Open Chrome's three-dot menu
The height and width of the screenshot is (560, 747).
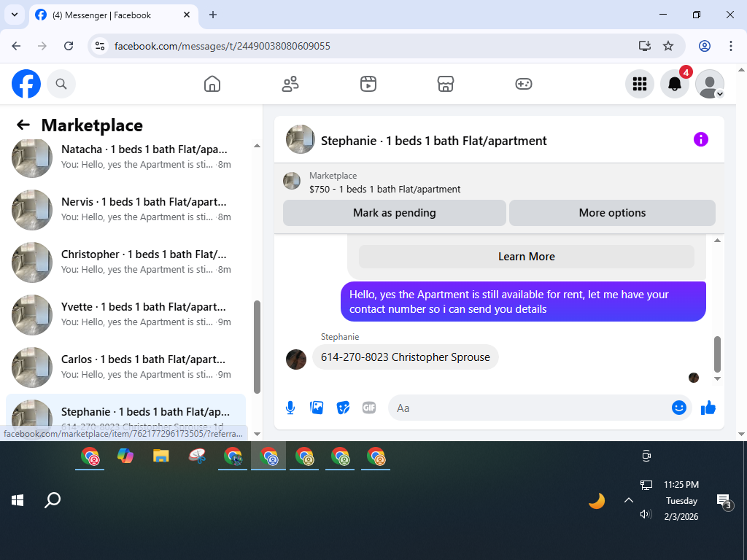(731, 46)
